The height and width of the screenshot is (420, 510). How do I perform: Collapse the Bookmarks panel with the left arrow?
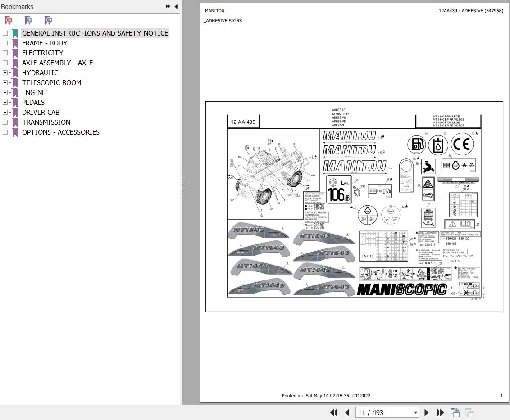(176, 6)
